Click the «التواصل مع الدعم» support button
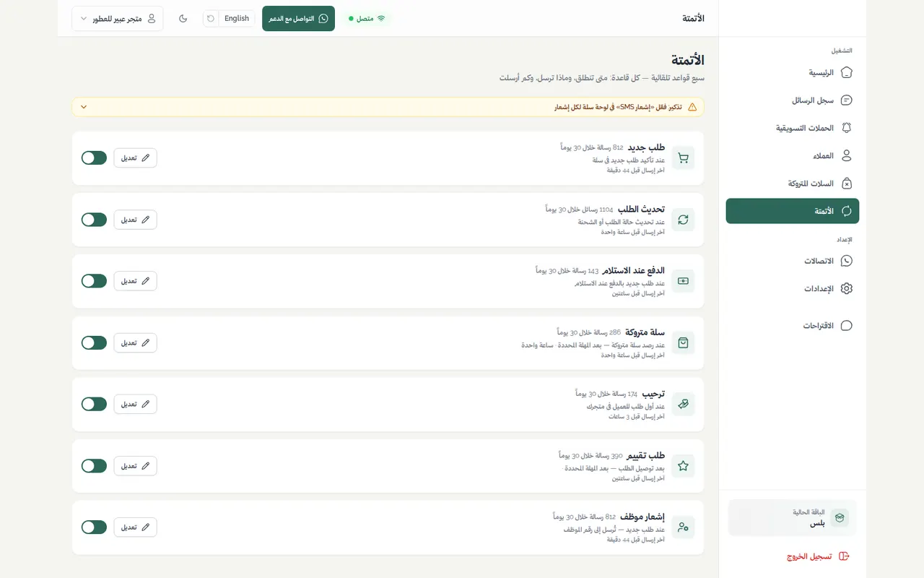 (x=299, y=19)
